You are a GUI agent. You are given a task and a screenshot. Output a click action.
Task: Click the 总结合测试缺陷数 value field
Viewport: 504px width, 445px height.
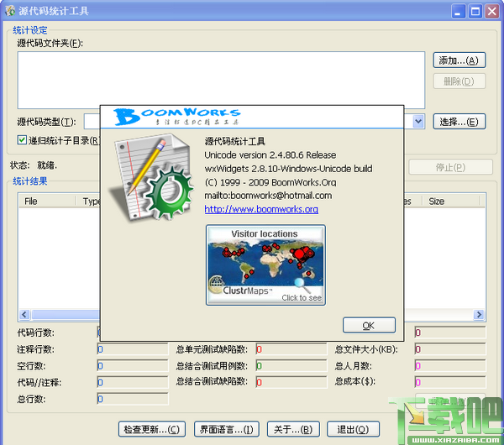tap(291, 382)
